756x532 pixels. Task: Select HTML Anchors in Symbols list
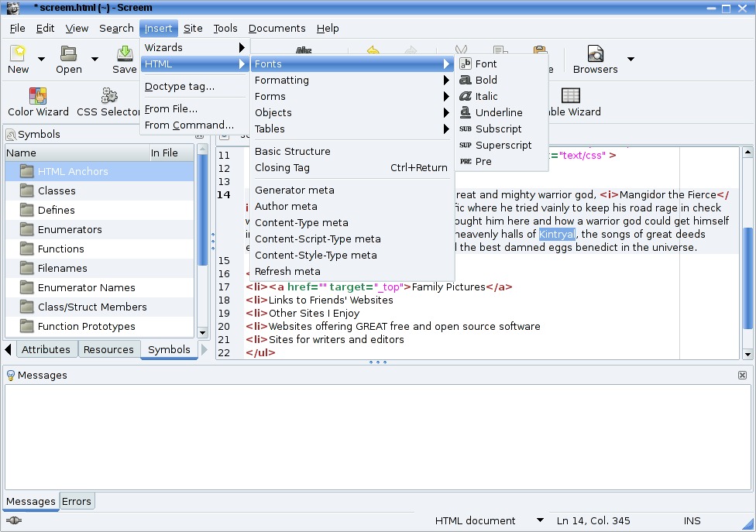(73, 171)
